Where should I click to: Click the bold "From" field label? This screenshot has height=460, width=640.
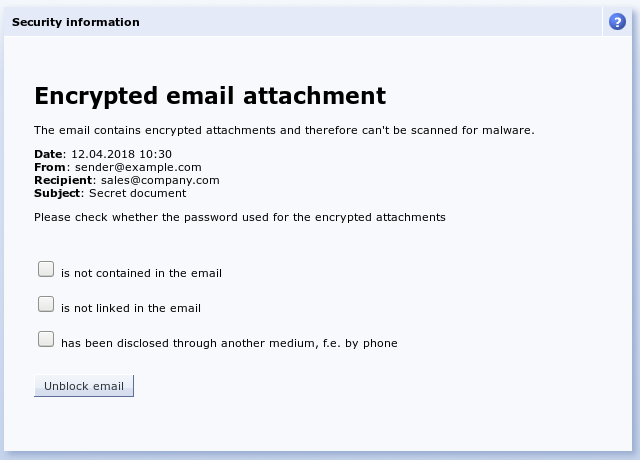pyautogui.click(x=50, y=167)
